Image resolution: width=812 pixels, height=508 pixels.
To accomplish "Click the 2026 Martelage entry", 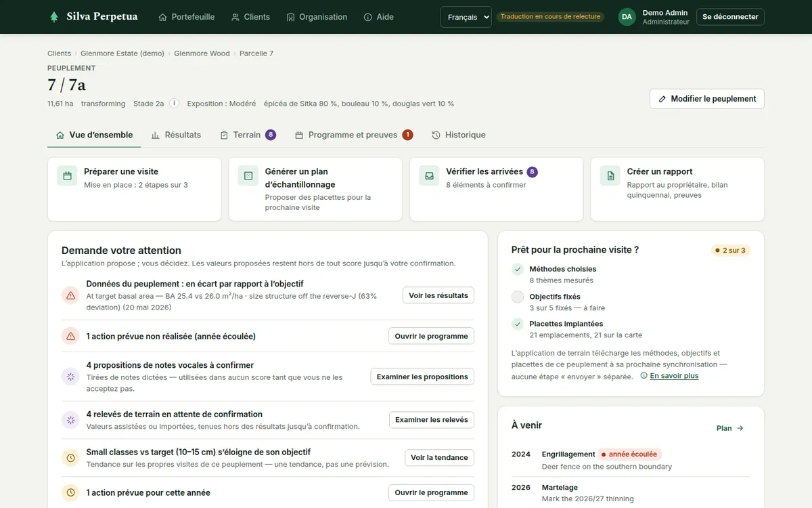I will [631, 493].
